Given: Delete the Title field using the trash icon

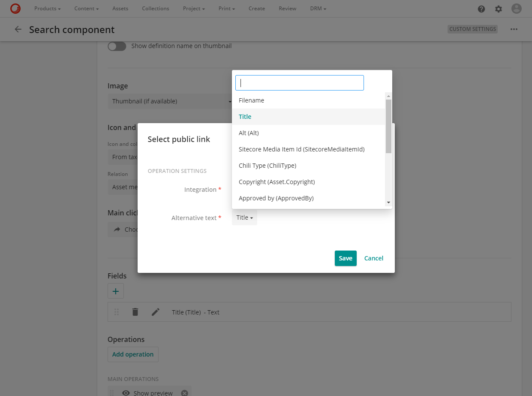Looking at the screenshot, I should (135, 311).
